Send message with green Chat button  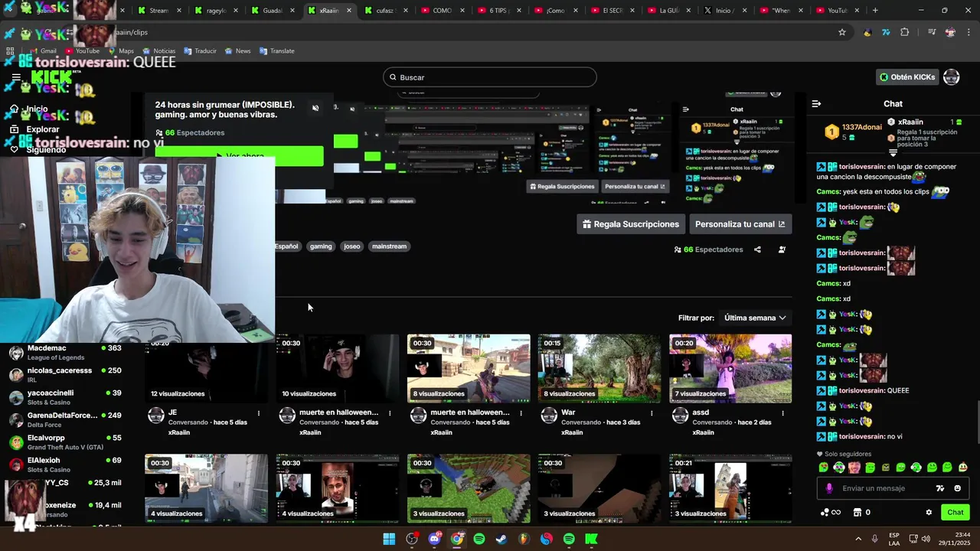(955, 513)
